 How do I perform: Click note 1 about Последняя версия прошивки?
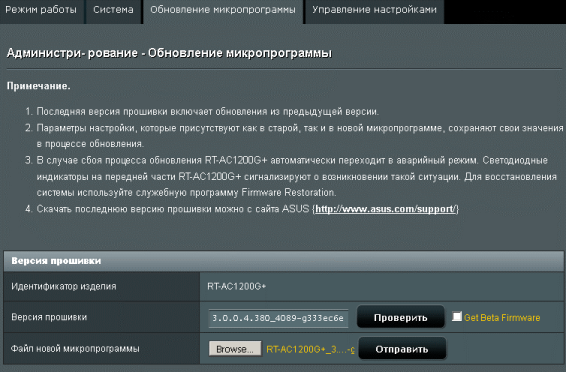tap(208, 111)
